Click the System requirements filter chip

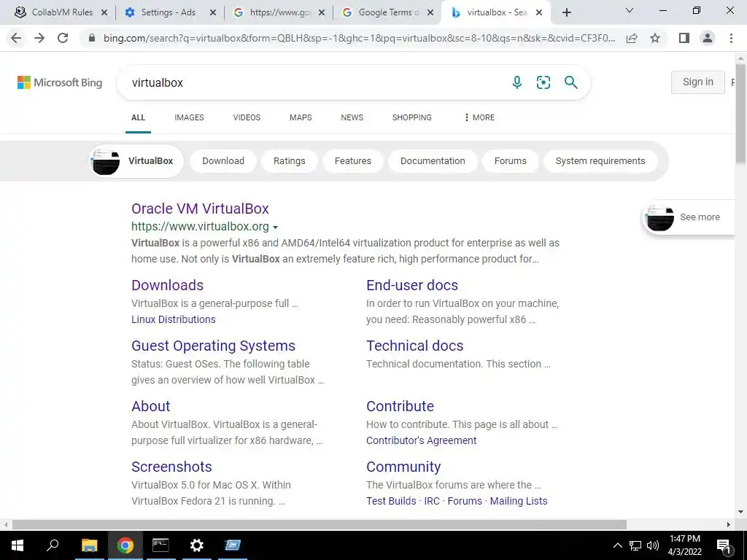(x=600, y=161)
